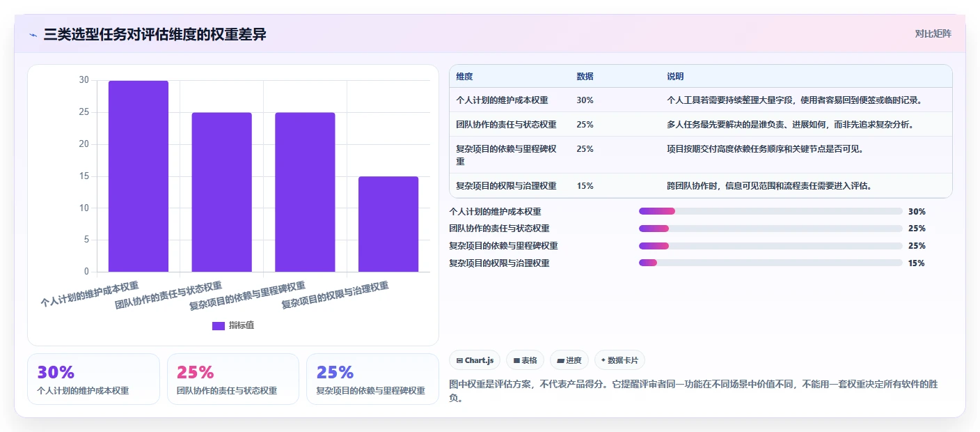
Task: Click the y-axis tick label 15
Action: point(84,176)
